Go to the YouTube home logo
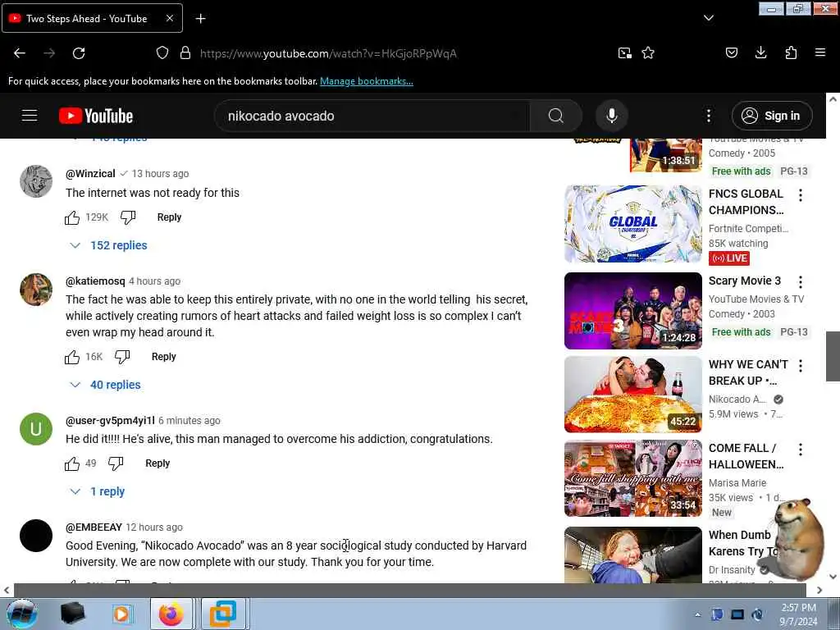Screen dimensions: 840x630 tap(96, 116)
